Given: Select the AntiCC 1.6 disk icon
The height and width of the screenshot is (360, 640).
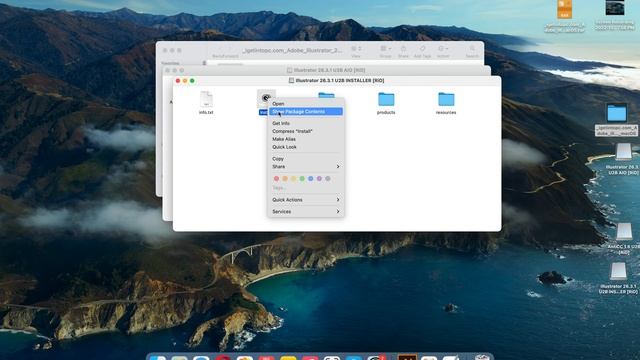Looking at the screenshot, I should pyautogui.click(x=624, y=231).
